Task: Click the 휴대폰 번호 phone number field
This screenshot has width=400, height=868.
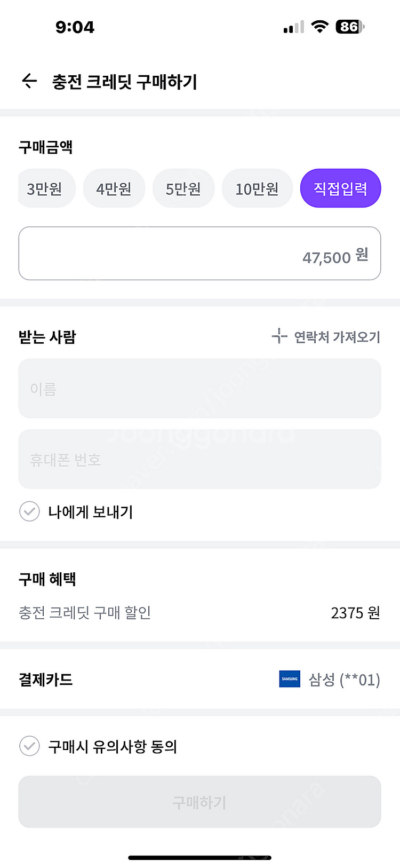Action: [199, 459]
